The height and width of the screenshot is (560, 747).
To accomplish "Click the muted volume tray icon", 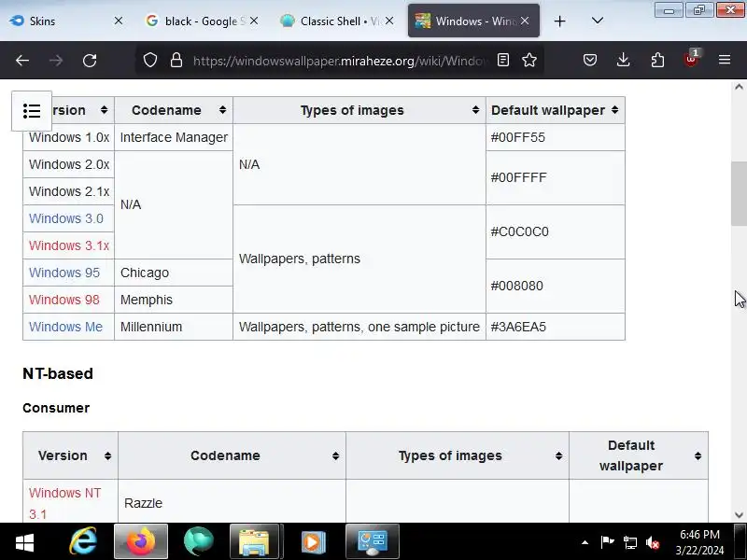I will coord(653,542).
